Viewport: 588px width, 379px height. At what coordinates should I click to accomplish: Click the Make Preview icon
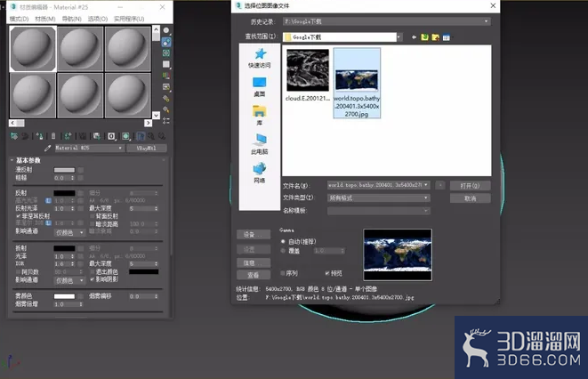166,87
